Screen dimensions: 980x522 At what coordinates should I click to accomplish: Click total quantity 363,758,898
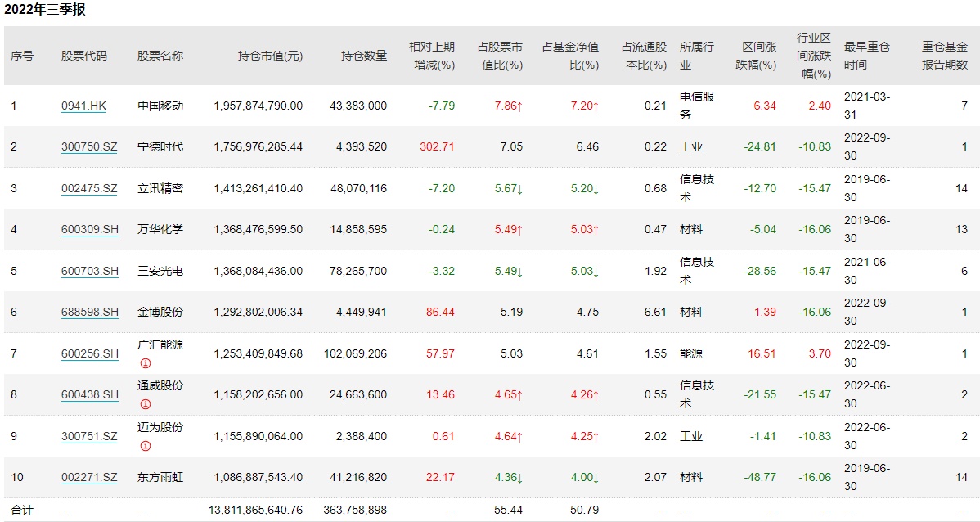[355, 510]
